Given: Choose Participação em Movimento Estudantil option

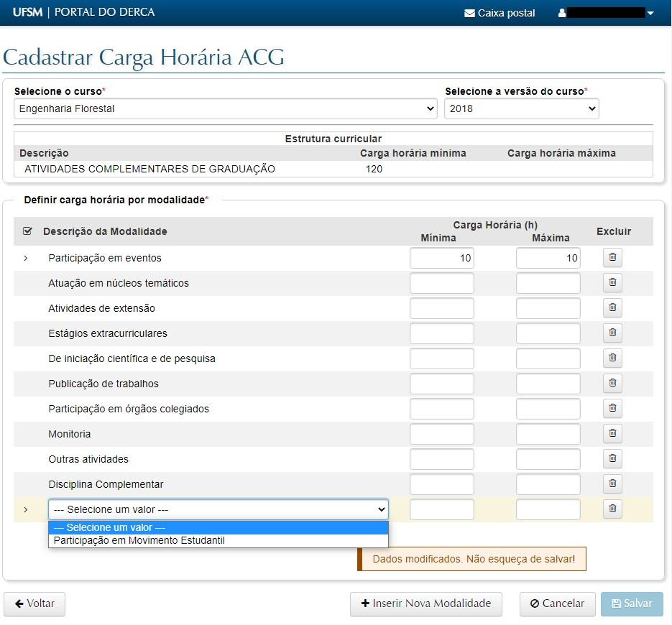Looking at the screenshot, I should tap(139, 540).
